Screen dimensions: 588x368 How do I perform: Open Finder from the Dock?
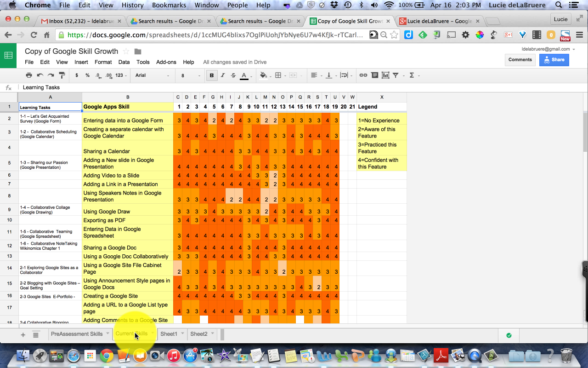[23, 355]
